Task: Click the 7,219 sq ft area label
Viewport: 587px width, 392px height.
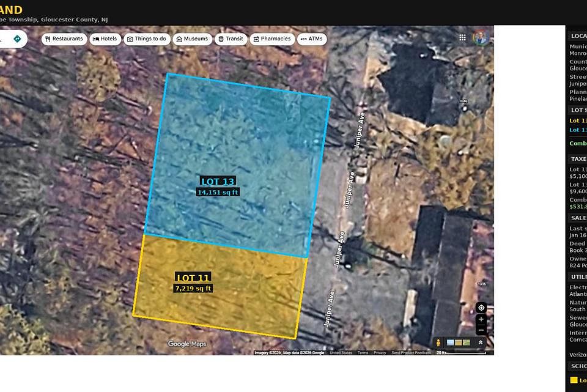Action: click(x=193, y=288)
